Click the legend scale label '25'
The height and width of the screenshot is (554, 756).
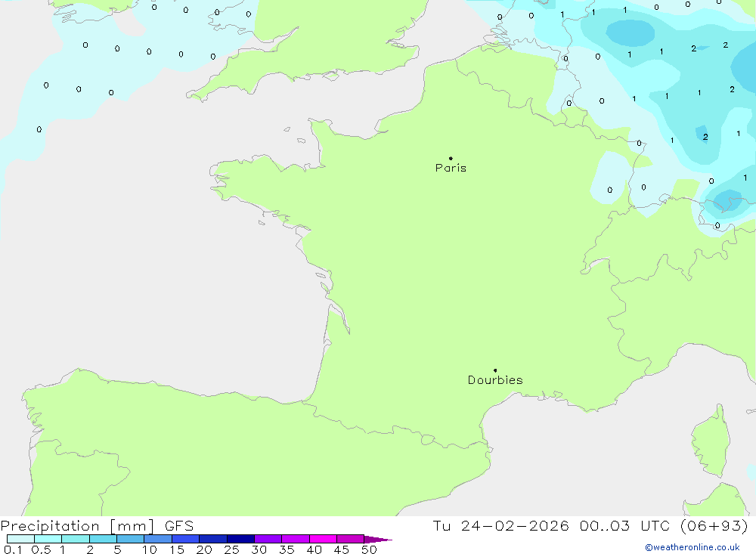tap(231, 549)
